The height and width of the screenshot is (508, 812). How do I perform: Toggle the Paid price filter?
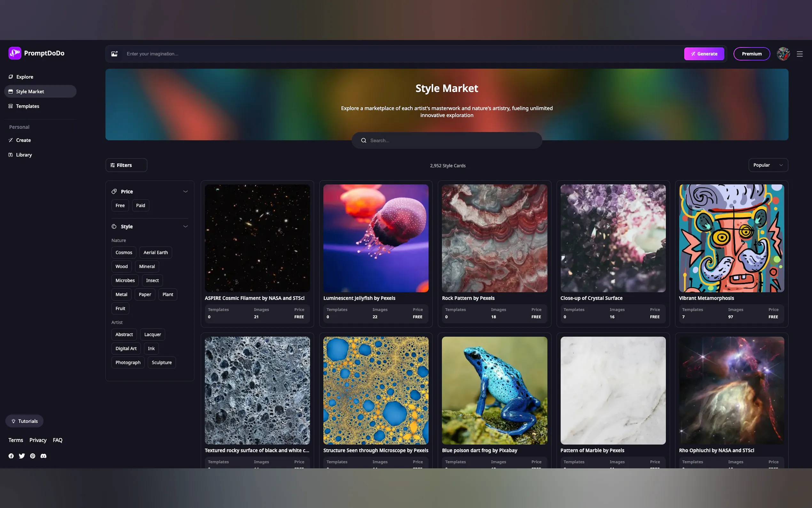pyautogui.click(x=140, y=205)
